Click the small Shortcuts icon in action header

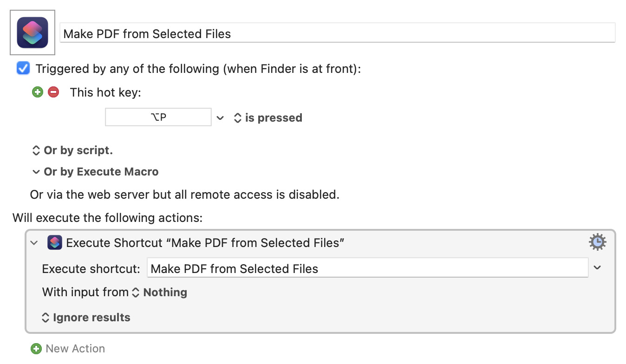(55, 242)
